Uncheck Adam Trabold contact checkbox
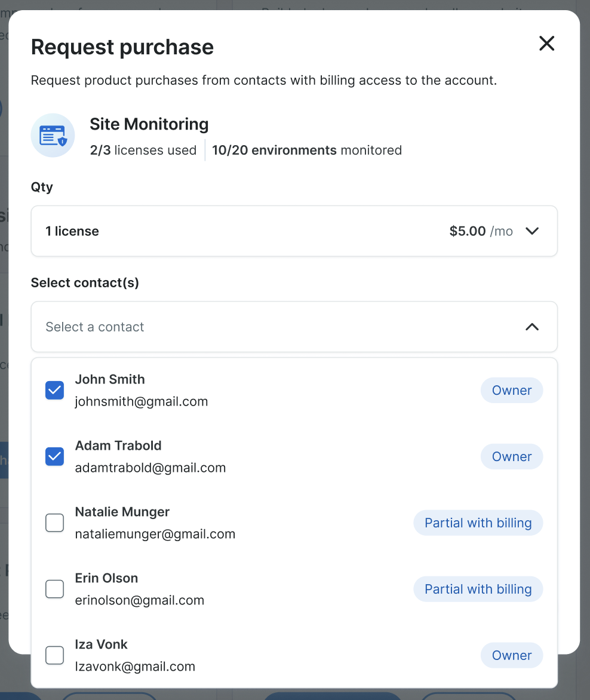 coord(55,457)
